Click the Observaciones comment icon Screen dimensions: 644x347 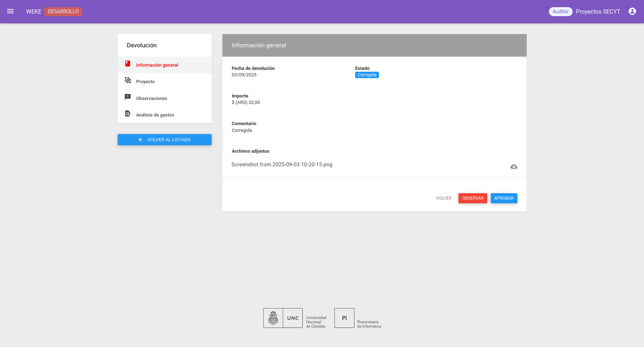(x=128, y=97)
